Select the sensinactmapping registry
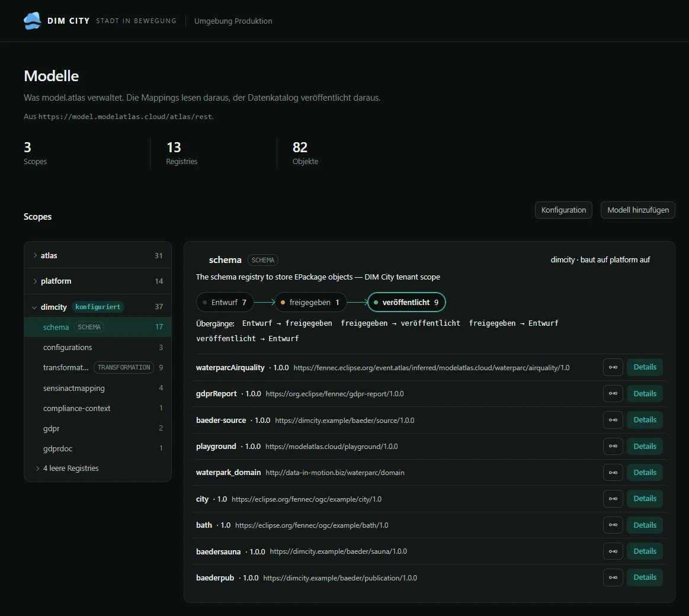The height and width of the screenshot is (616, 689). pyautogui.click(x=98, y=388)
